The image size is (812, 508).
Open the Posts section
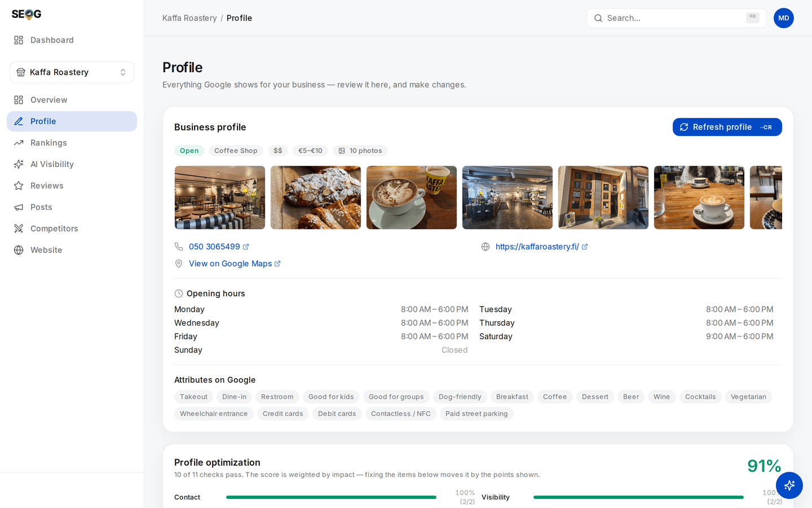72,207
